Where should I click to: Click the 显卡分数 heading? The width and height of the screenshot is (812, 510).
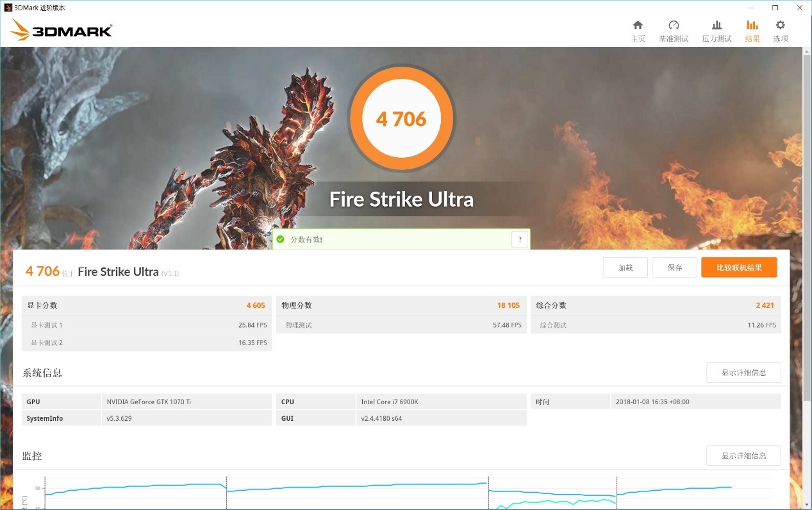coord(42,305)
